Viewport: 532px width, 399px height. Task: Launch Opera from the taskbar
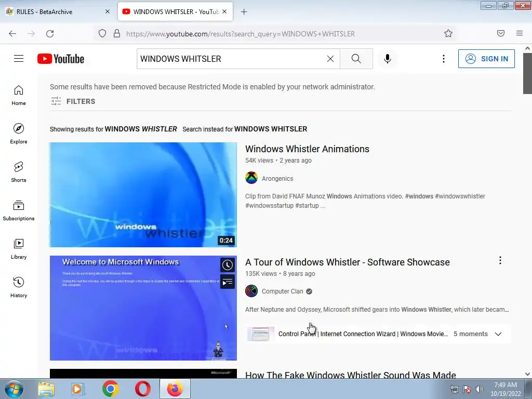point(143,389)
